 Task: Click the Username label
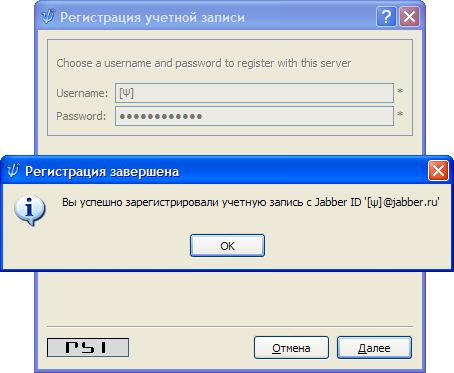[x=82, y=93]
